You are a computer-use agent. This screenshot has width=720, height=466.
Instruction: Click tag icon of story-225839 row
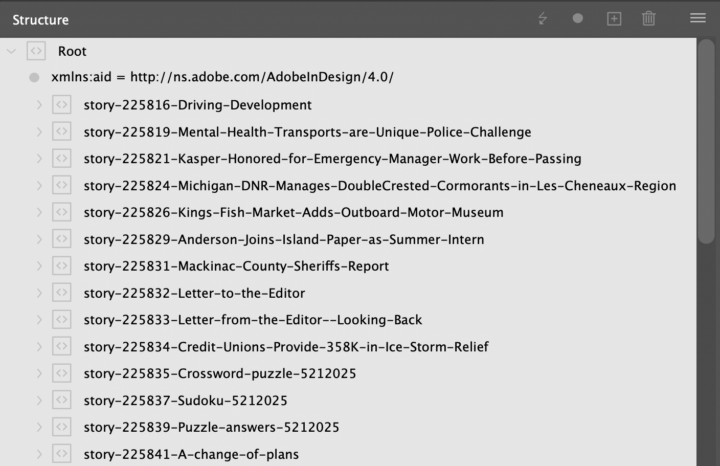(62, 427)
